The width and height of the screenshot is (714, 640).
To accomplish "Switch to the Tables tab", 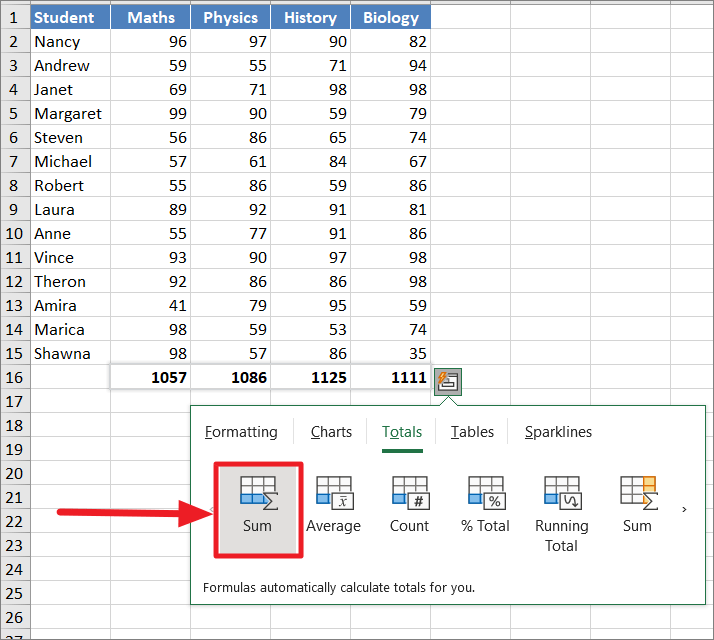I will click(472, 432).
